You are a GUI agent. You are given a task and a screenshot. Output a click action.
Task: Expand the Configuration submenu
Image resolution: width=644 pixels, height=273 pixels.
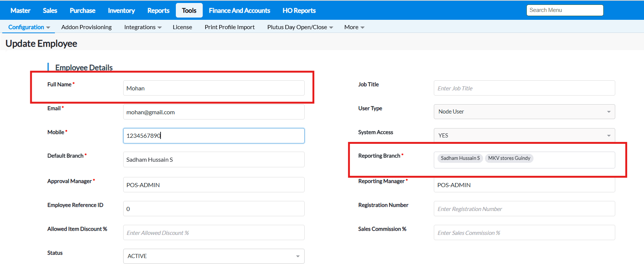tap(29, 27)
